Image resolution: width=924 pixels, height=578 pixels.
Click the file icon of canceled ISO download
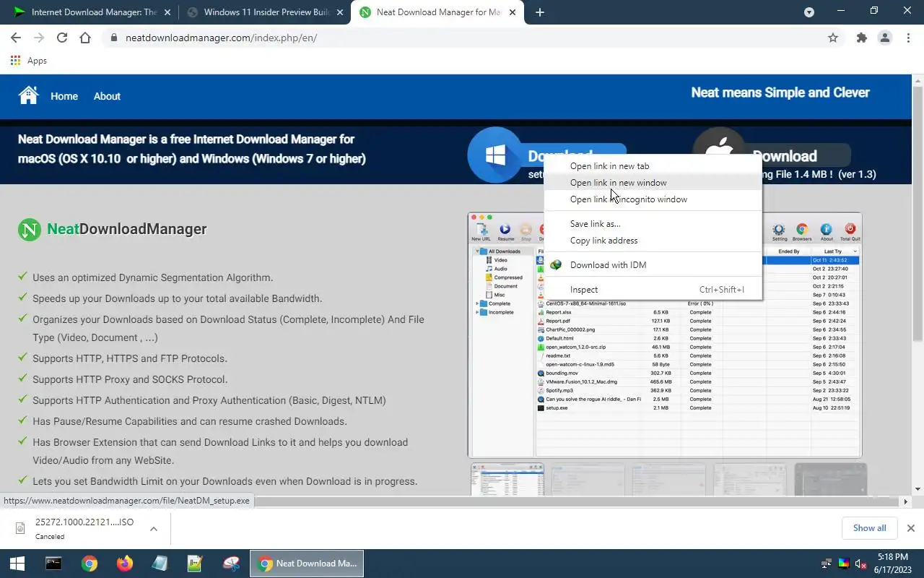(21, 528)
